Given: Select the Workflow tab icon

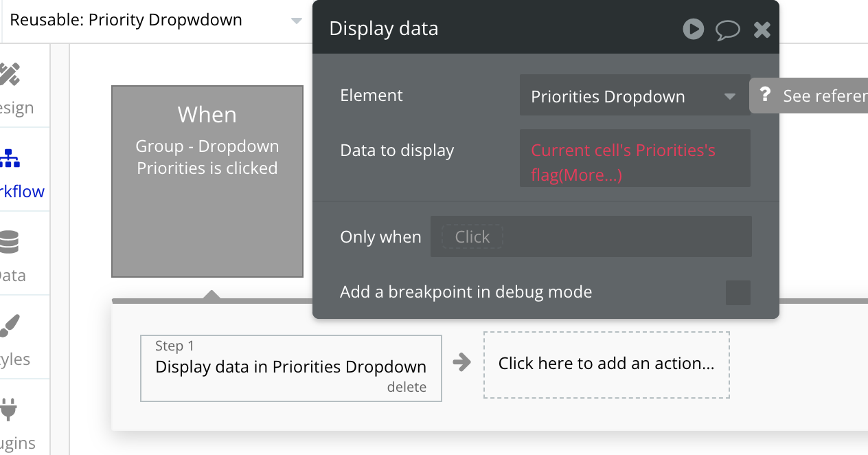Looking at the screenshot, I should click(x=10, y=159).
